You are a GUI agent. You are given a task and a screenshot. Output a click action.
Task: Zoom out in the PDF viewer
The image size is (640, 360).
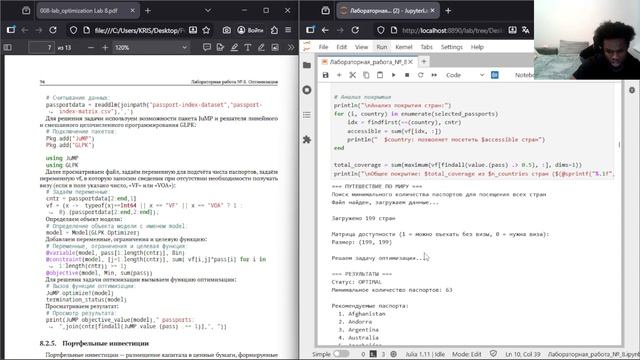coord(91,48)
